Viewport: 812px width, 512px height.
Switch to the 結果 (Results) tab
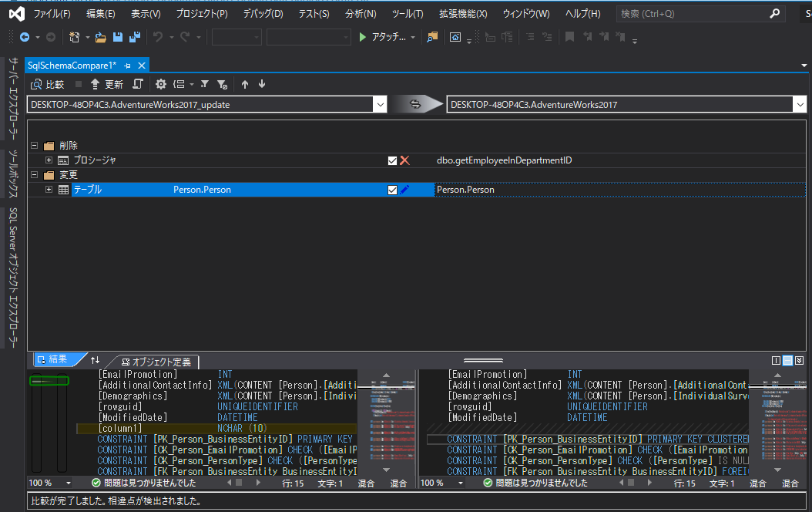57,359
